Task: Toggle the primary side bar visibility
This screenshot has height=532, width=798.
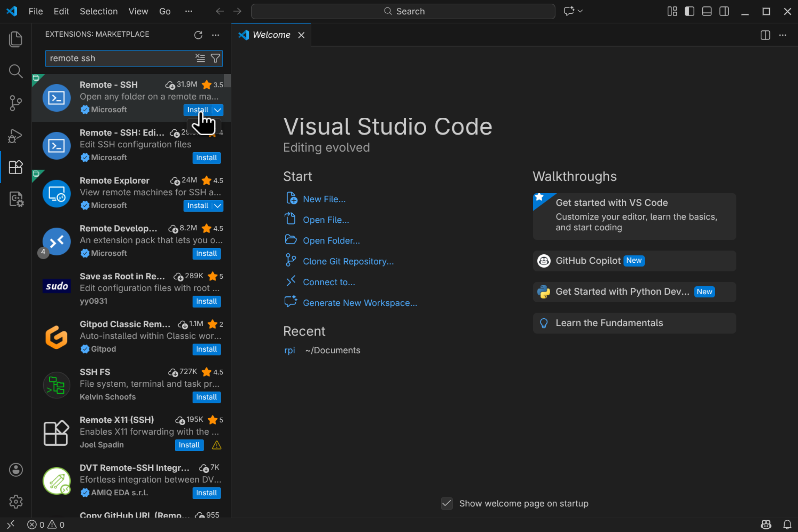Action: pos(689,11)
